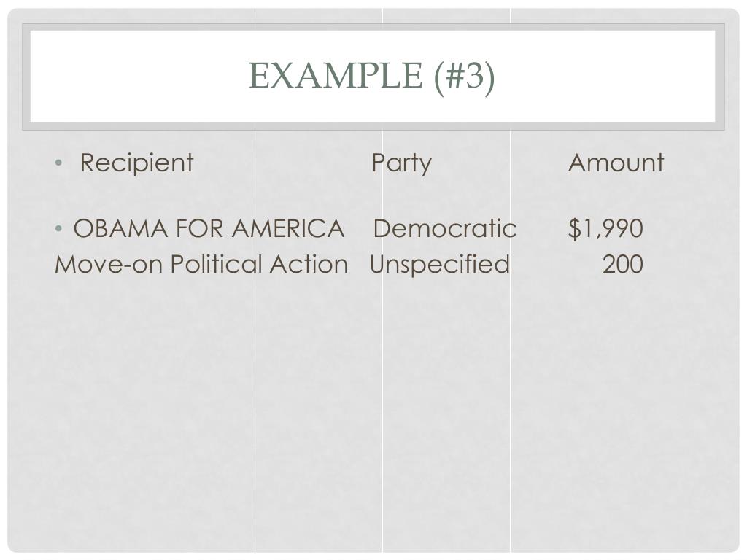Click the word Democratic
The height and width of the screenshot is (560, 747).
445,228
